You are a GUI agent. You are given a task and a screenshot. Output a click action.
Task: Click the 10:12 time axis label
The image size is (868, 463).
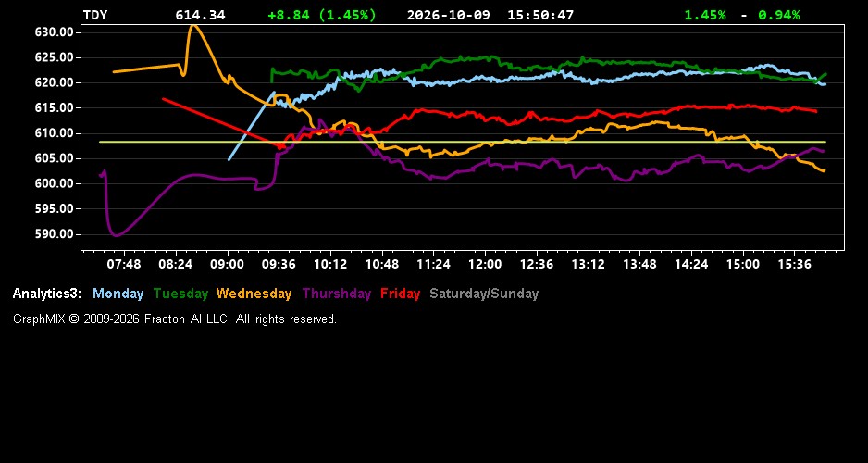(330, 264)
